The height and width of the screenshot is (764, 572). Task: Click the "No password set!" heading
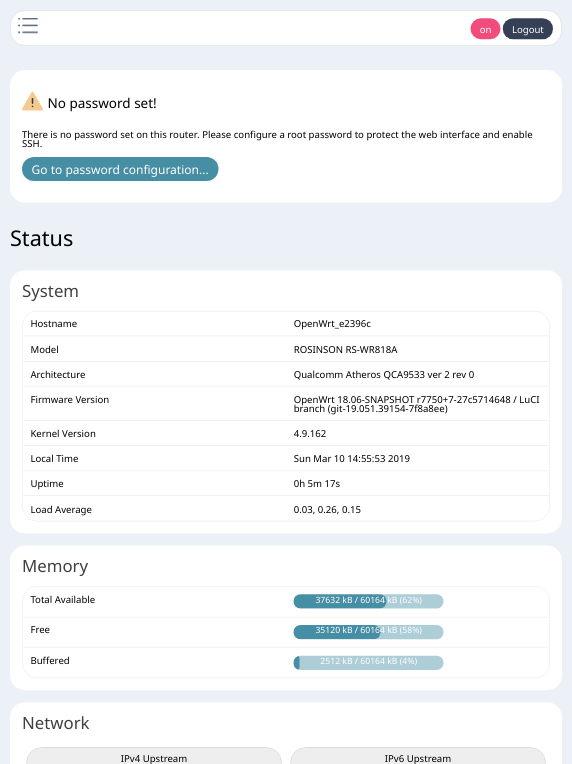click(x=102, y=103)
